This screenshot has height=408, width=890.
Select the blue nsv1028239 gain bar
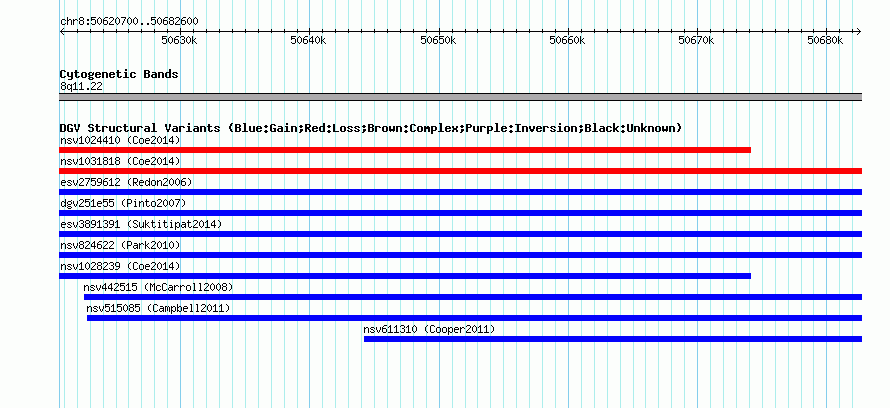[405, 276]
